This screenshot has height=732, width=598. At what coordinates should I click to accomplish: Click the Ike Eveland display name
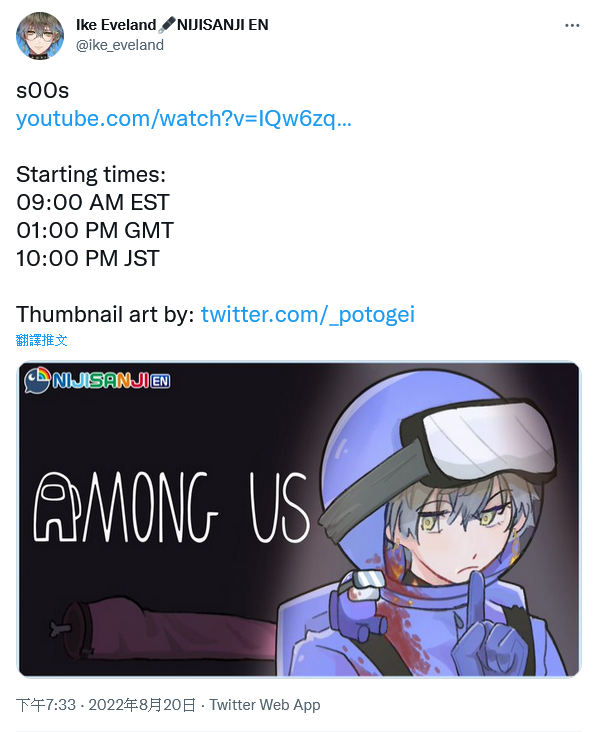(x=116, y=24)
